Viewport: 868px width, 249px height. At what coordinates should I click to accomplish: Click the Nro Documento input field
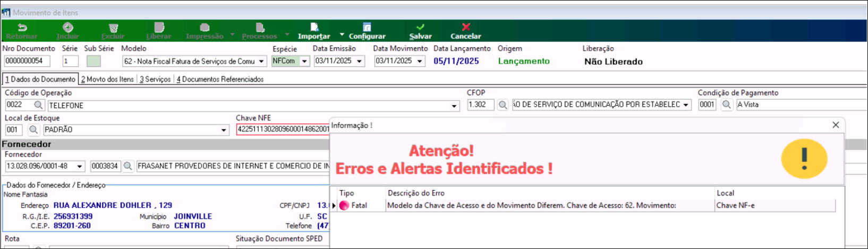coord(27,61)
